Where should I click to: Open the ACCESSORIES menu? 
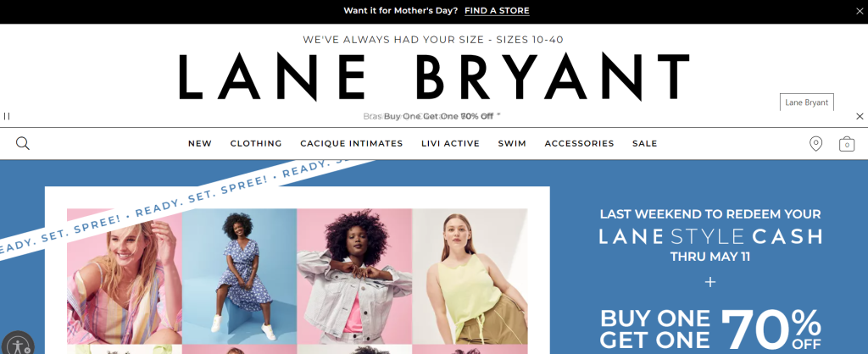(x=579, y=143)
